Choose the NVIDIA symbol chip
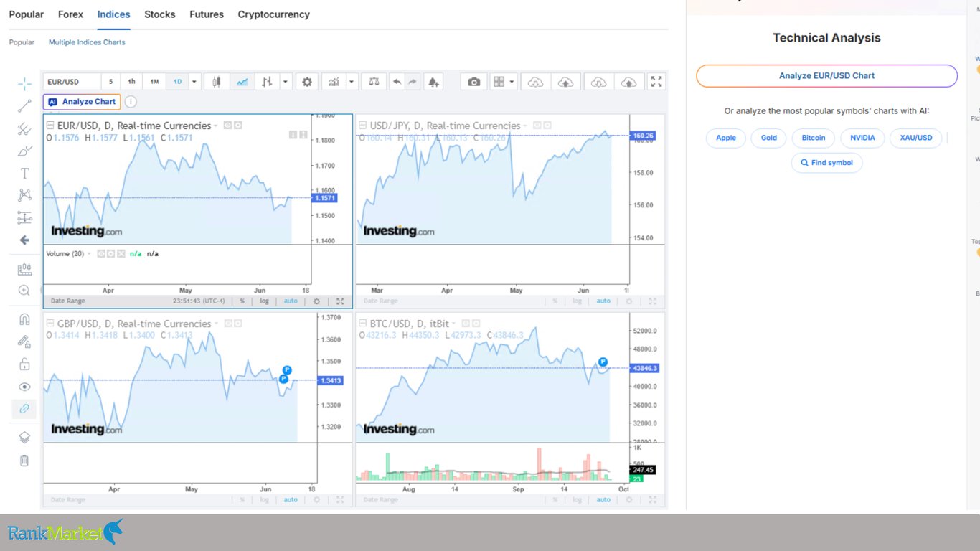The height and width of the screenshot is (551, 980). pos(862,138)
